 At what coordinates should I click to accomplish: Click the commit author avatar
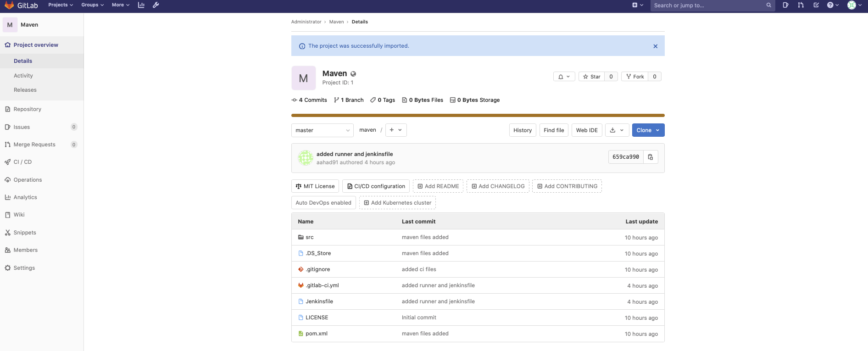[306, 158]
